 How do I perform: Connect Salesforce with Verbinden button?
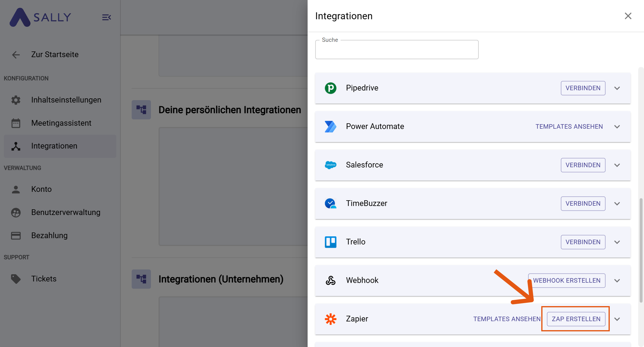pos(583,165)
